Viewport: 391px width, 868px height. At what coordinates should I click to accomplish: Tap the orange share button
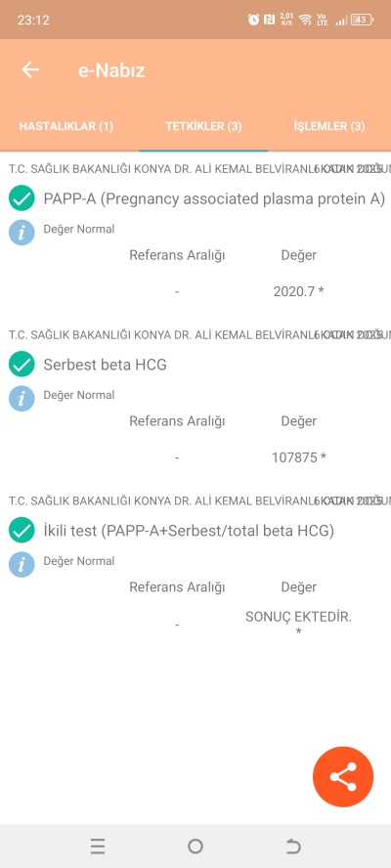[x=343, y=777]
